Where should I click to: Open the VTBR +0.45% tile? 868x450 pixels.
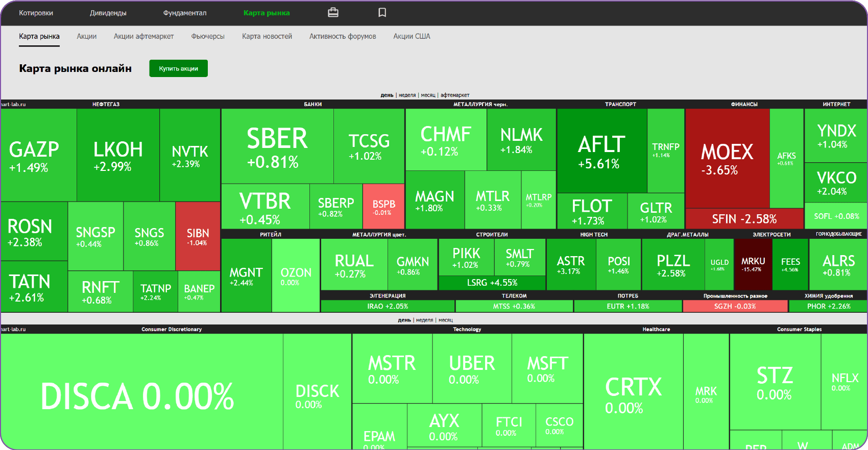tap(266, 206)
